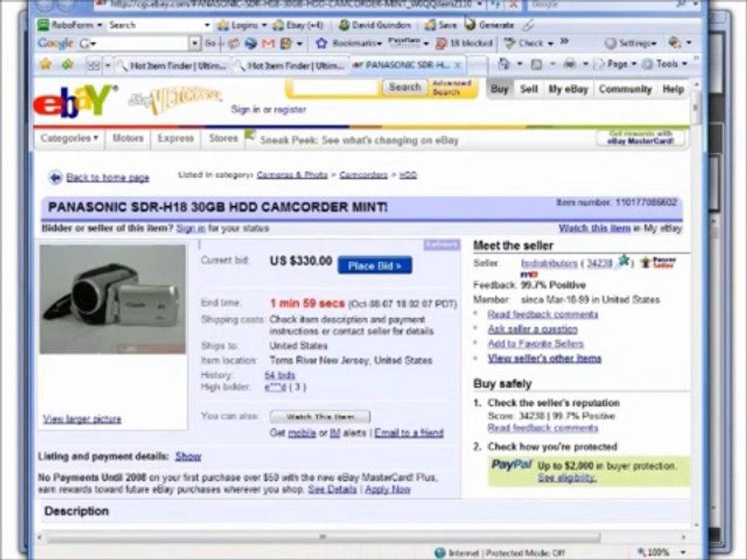The height and width of the screenshot is (560, 747).
Task: Select the Buy tab on eBay
Action: pos(500,89)
